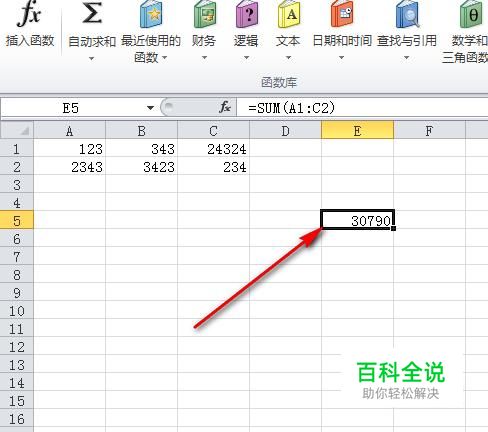Select highlighted column E header
Screen dimensions: 488x432
357,131
